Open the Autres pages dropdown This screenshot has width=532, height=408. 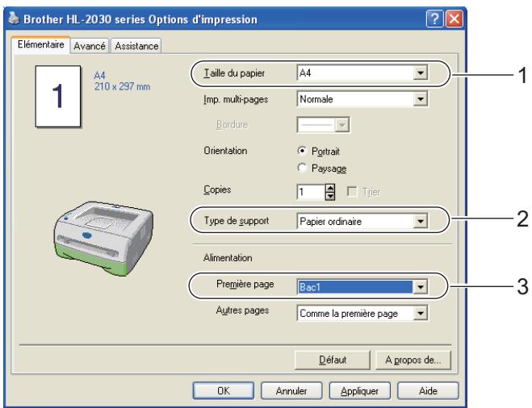pyautogui.click(x=362, y=314)
